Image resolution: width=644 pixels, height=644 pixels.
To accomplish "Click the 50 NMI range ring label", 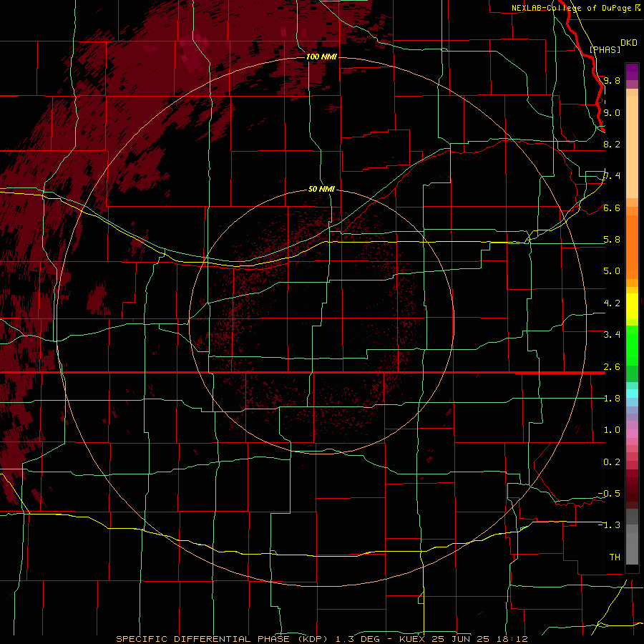I will tap(321, 189).
